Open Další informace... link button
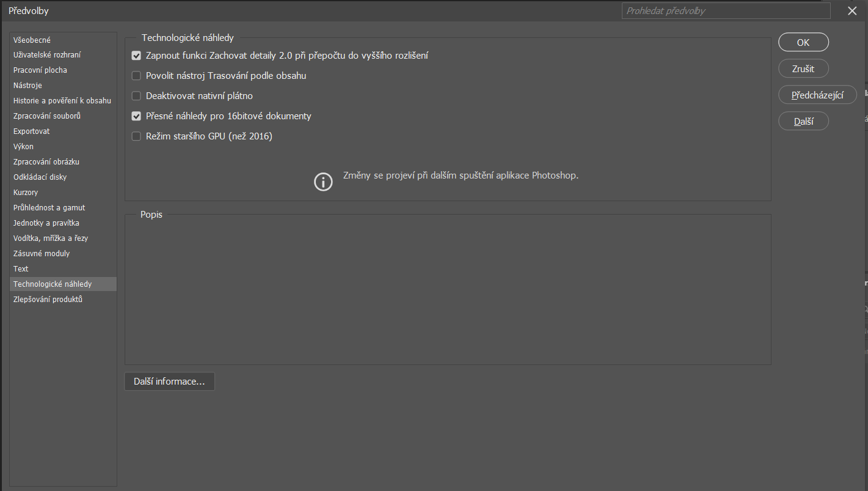The width and height of the screenshot is (868, 491). (169, 382)
